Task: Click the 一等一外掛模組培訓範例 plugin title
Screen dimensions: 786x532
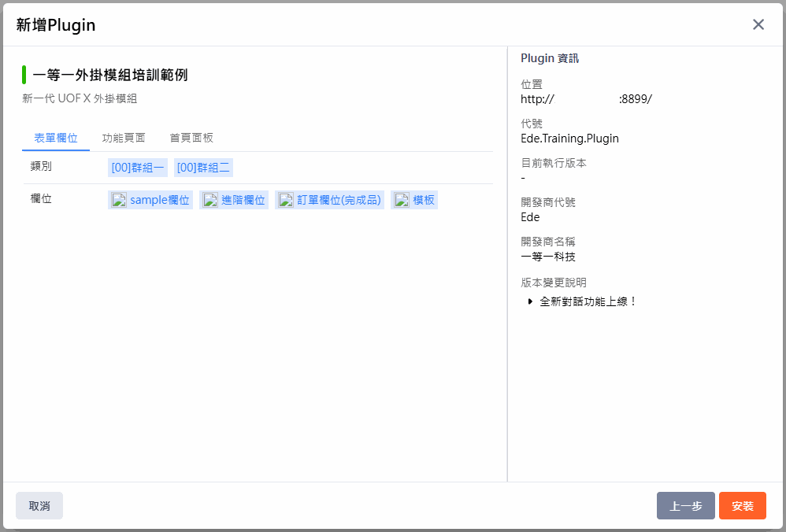Action: (110, 76)
